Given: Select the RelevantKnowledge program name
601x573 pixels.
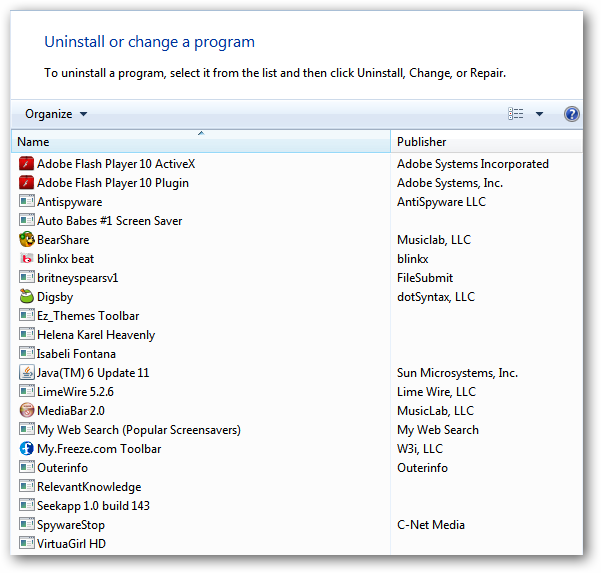Looking at the screenshot, I should tap(89, 487).
